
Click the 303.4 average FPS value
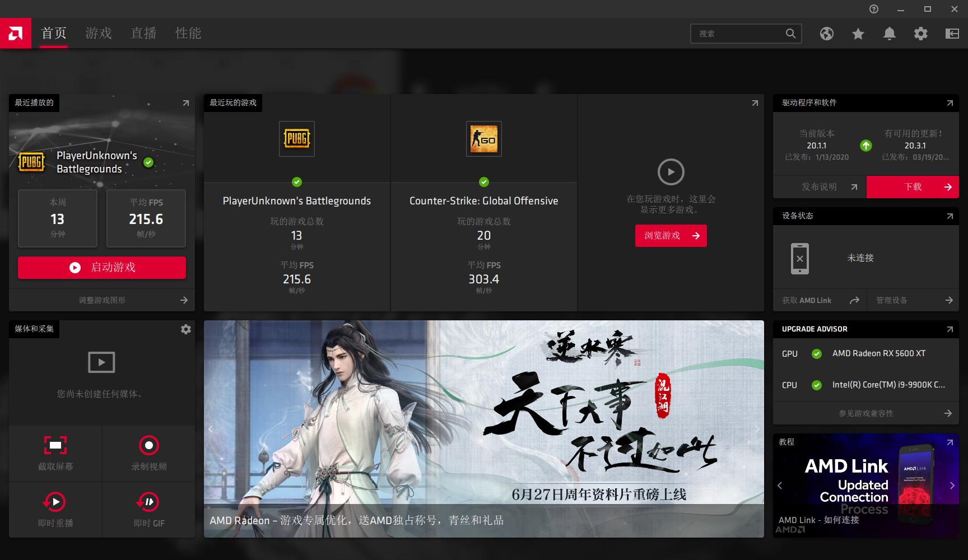pyautogui.click(x=484, y=279)
